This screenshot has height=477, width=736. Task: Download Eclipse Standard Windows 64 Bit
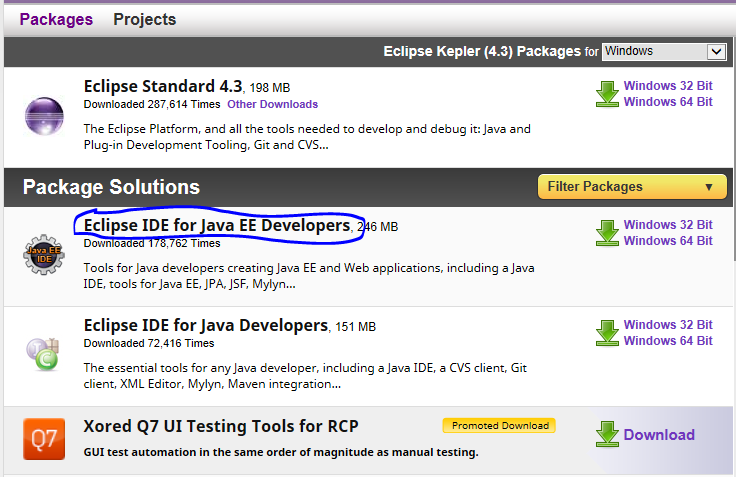coord(668,102)
